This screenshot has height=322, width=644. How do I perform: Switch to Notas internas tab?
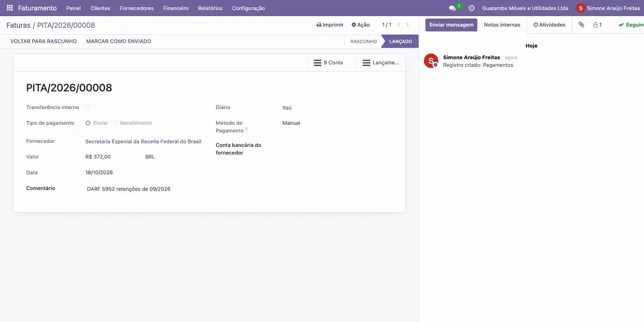(x=502, y=25)
